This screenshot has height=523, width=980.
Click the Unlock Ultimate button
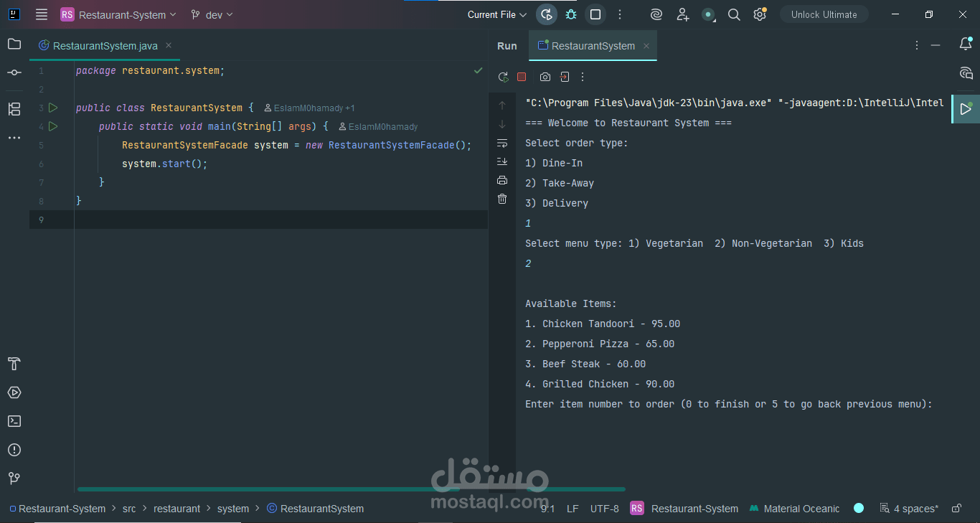point(824,14)
